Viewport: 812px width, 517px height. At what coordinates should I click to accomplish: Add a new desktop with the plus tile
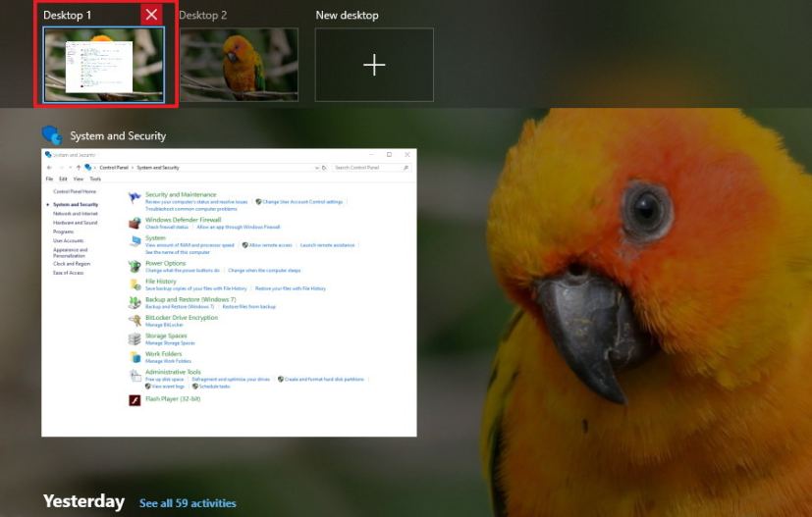pos(374,65)
